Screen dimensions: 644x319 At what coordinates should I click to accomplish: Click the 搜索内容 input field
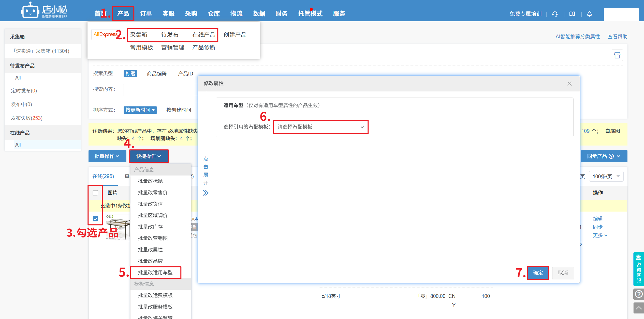161,90
